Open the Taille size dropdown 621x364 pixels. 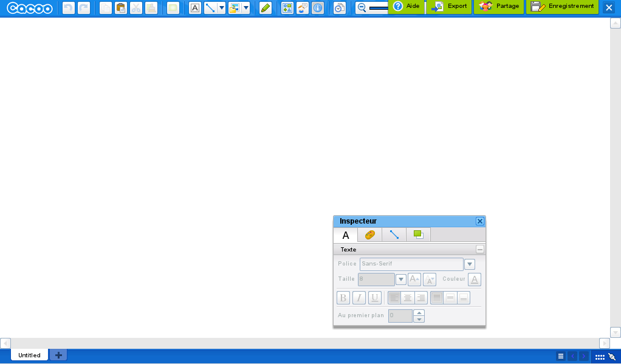coord(400,280)
